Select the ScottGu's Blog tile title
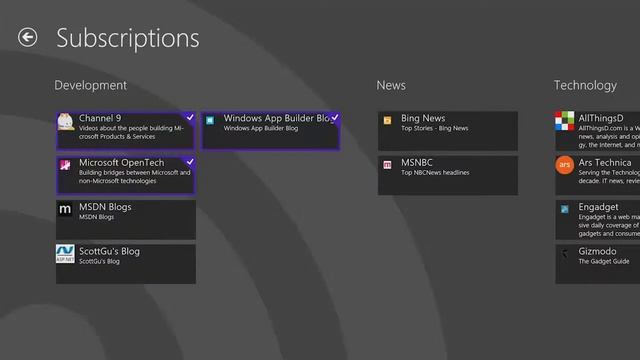Screen dimensions: 640x360 (109, 251)
